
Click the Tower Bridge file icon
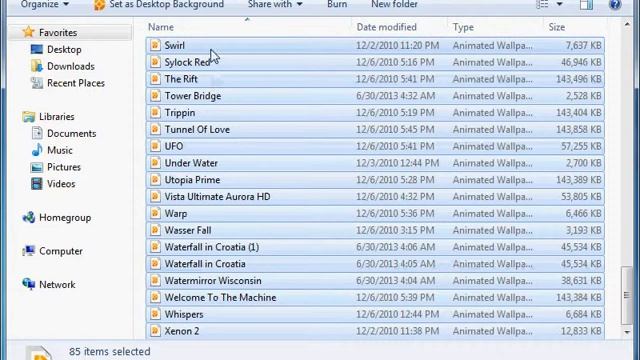coord(155,96)
